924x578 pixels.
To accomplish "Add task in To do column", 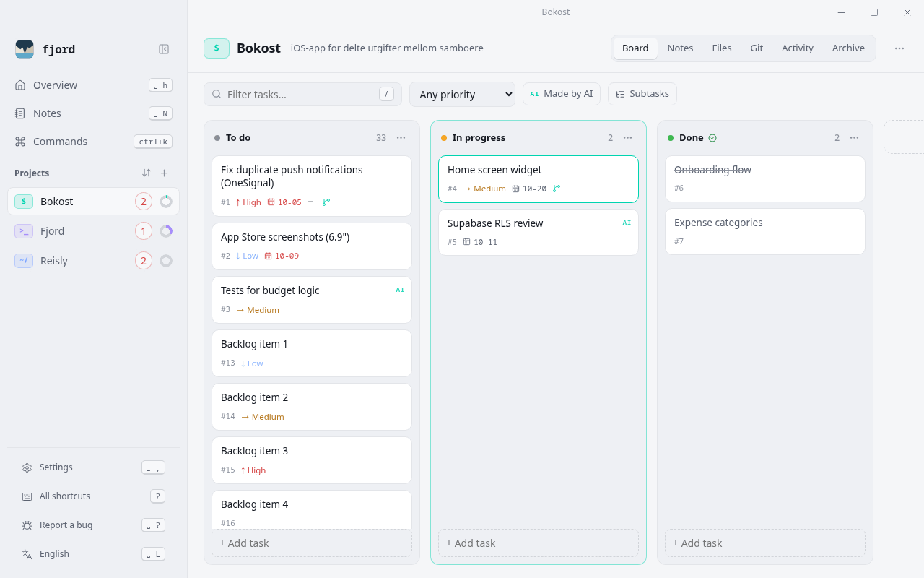I will tap(312, 543).
